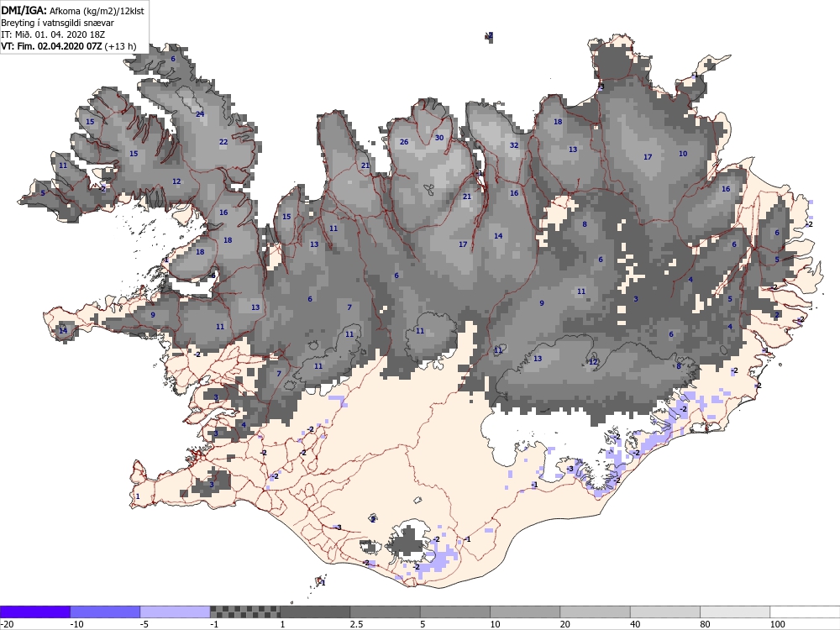Click the map value "22"
Screen dimensions: 840x630
point(223,142)
